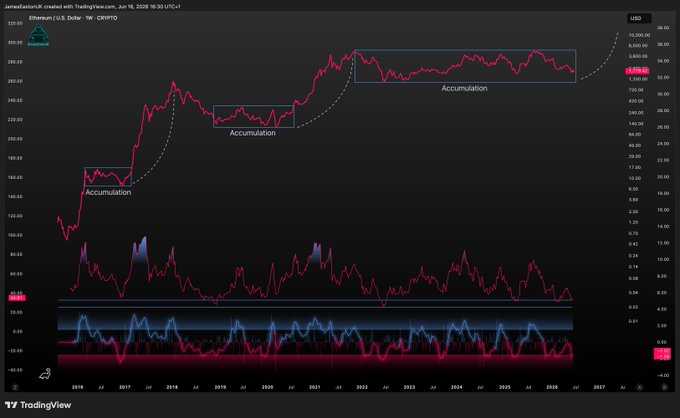
Task: Click the 28.00 value on the right axis
Action: click(663, 111)
